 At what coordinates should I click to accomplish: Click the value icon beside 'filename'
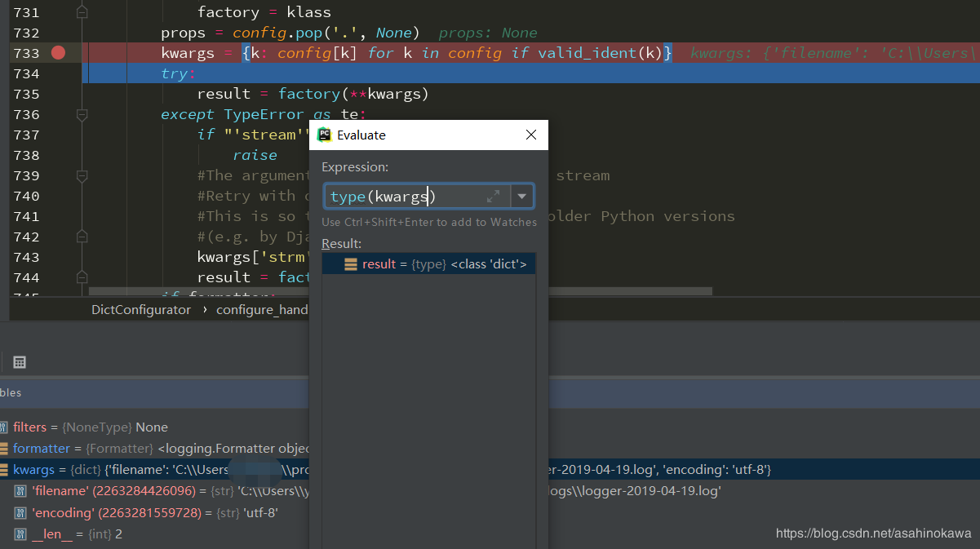click(x=21, y=491)
